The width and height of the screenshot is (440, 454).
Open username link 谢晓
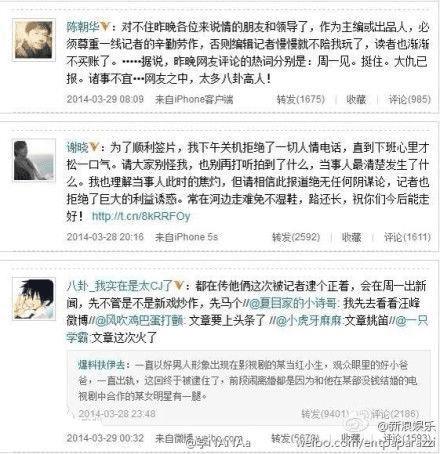click(x=77, y=147)
